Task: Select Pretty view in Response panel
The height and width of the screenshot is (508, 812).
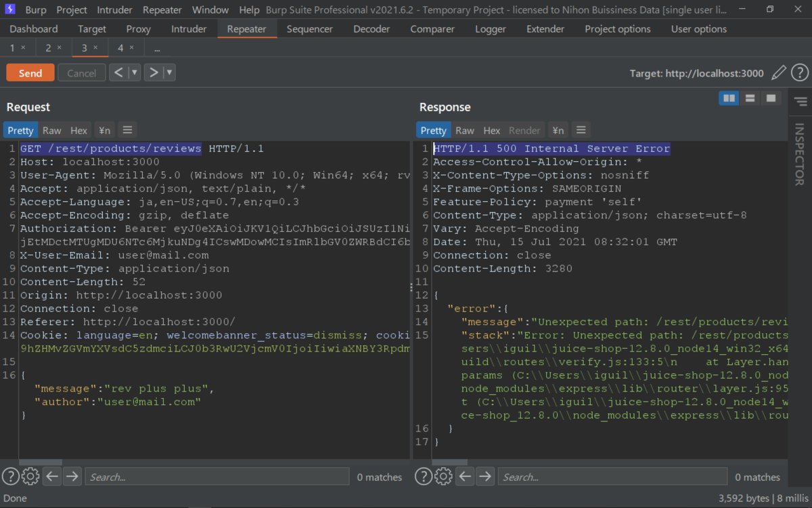Action: pyautogui.click(x=433, y=130)
